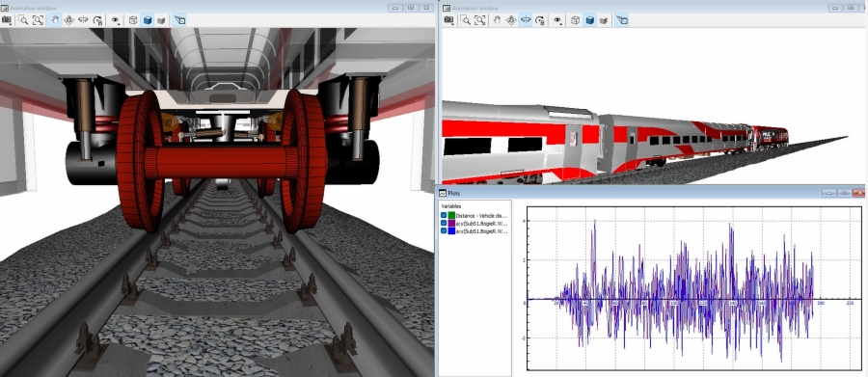The width and height of the screenshot is (868, 377).
Task: Open eye visibility dropdown in left window
Action: 116,20
